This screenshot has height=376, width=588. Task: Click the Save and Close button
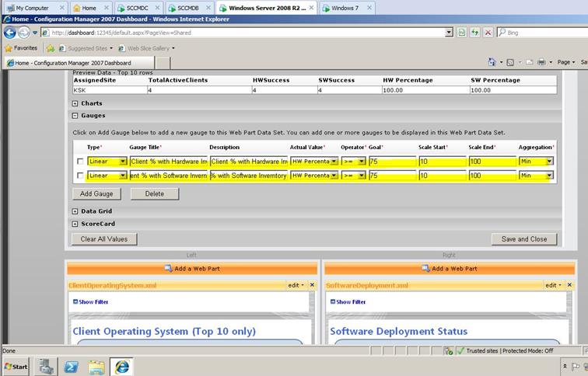click(523, 239)
